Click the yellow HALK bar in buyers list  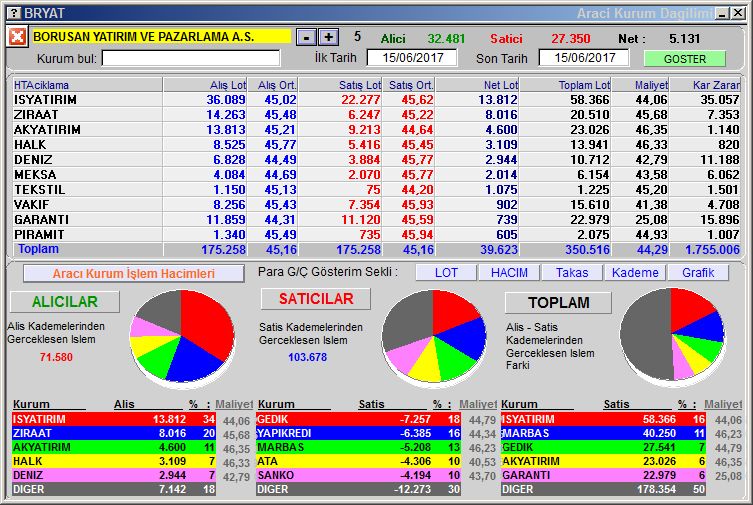click(114, 461)
